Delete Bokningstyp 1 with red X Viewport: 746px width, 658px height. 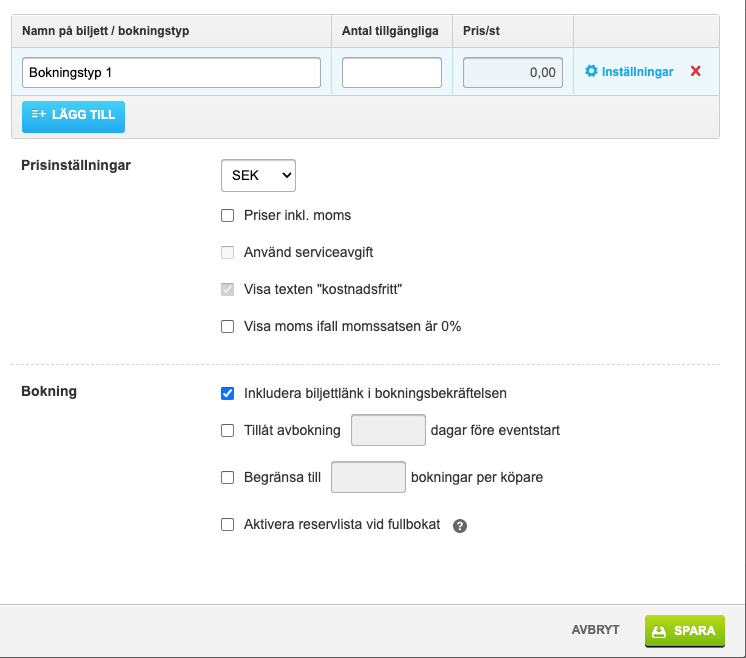click(696, 72)
